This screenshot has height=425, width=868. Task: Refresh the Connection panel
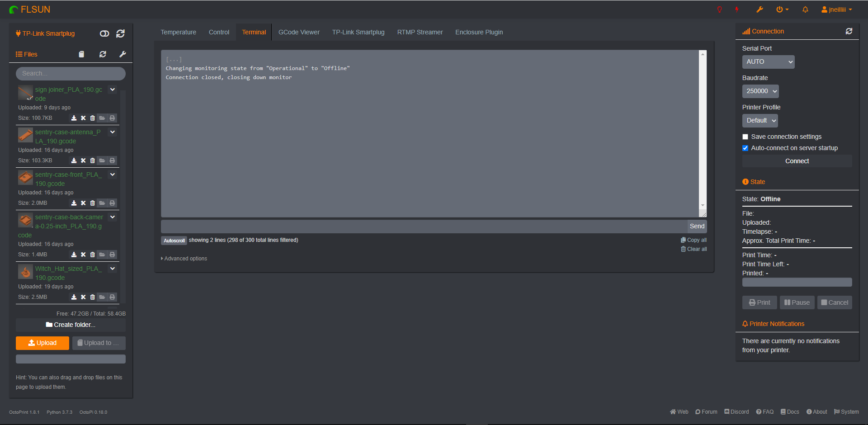pos(849,31)
